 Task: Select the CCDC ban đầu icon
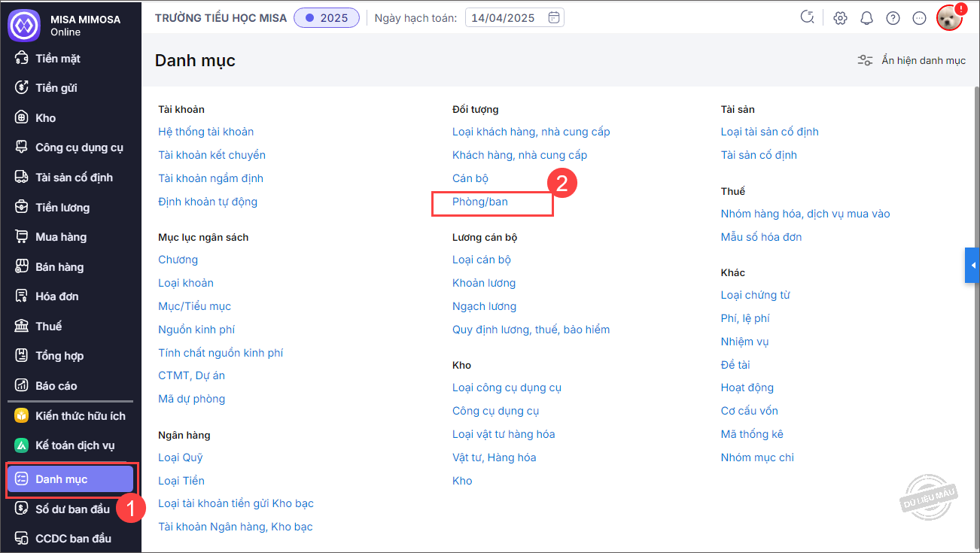coord(22,539)
